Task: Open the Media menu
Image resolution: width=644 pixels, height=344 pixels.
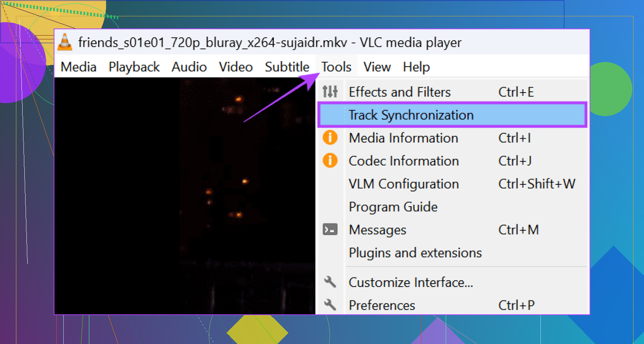Action: pos(78,67)
